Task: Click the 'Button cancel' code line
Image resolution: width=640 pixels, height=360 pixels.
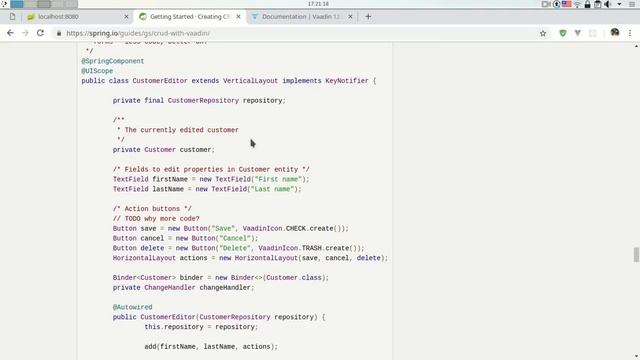Action: (185, 238)
